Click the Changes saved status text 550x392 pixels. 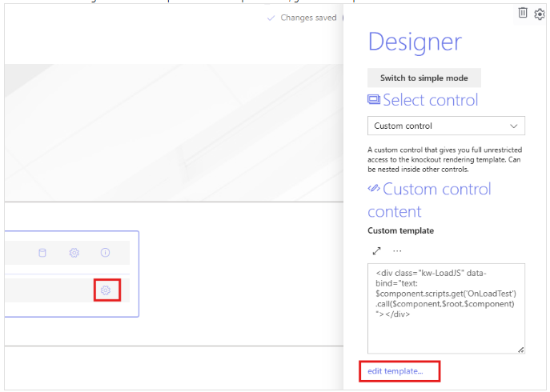308,18
